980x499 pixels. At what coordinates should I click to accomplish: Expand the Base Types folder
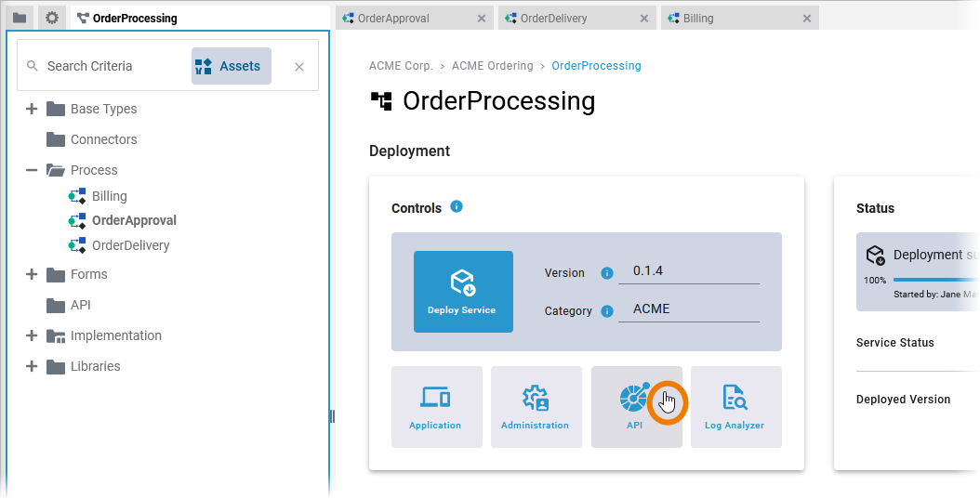32,109
